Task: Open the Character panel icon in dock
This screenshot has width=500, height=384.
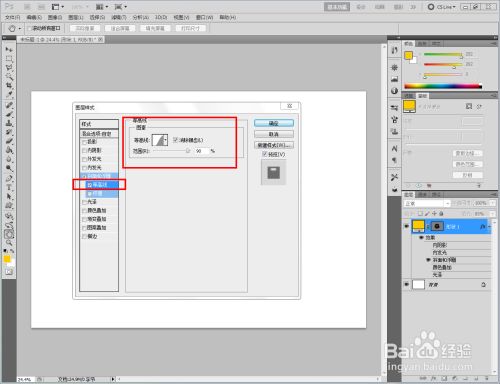Action: (x=394, y=148)
